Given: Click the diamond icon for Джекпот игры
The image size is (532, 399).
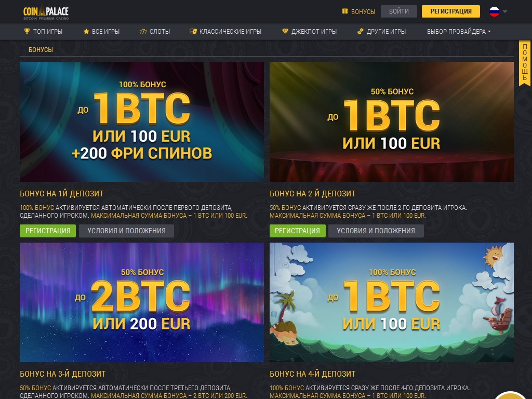Looking at the screenshot, I should 285,31.
